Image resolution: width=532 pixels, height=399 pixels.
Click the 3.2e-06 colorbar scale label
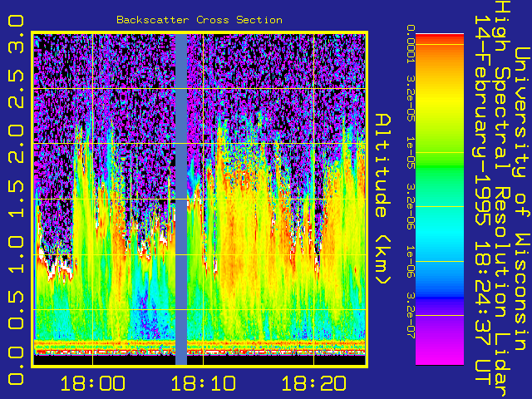click(411, 207)
